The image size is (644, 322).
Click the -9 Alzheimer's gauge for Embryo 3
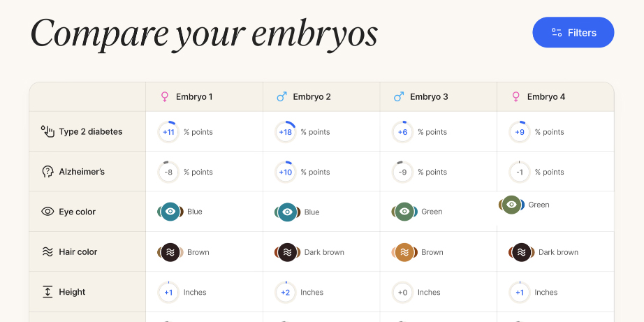[x=402, y=172]
